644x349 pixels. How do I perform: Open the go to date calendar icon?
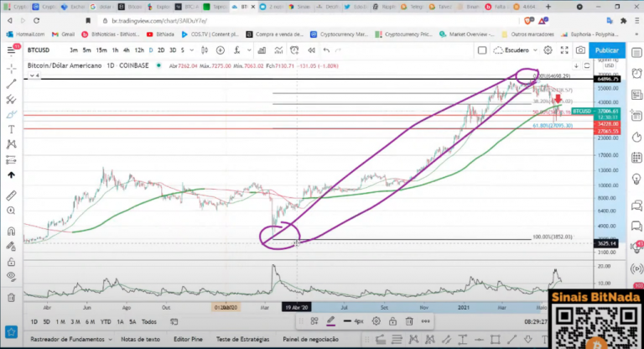click(x=174, y=322)
